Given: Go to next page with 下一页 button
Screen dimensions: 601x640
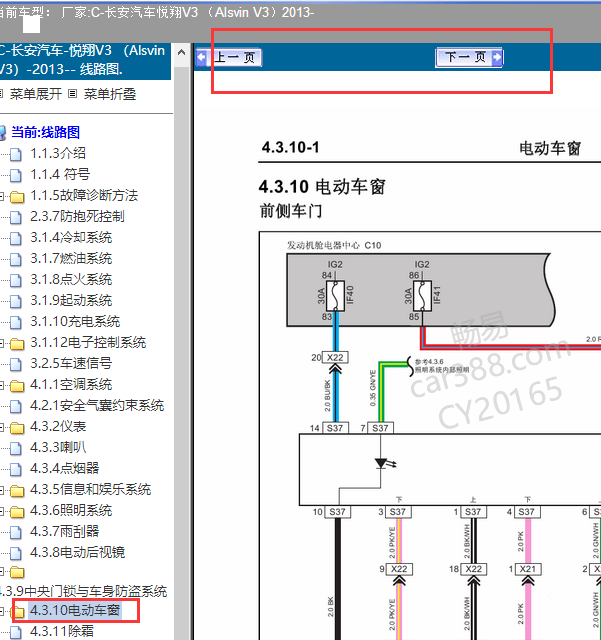Looking at the screenshot, I should pos(469,57).
